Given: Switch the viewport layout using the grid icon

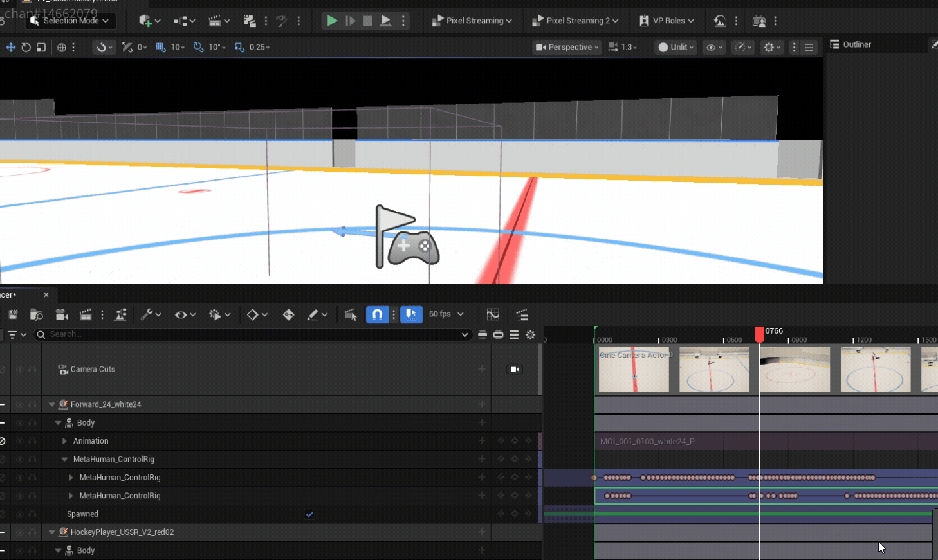Looking at the screenshot, I should point(809,47).
